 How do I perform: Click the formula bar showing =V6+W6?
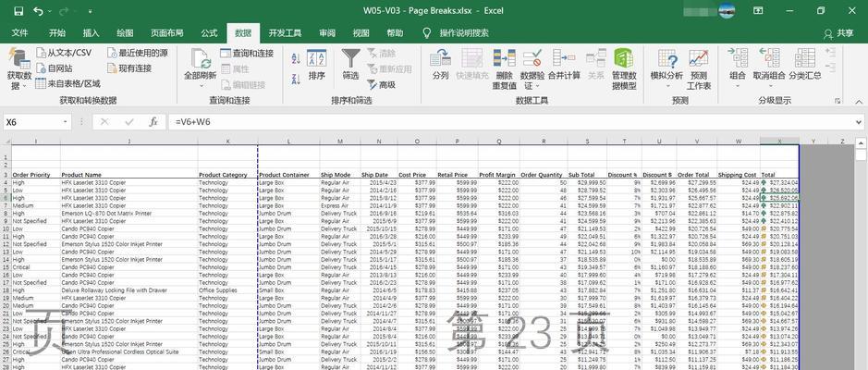coord(510,122)
